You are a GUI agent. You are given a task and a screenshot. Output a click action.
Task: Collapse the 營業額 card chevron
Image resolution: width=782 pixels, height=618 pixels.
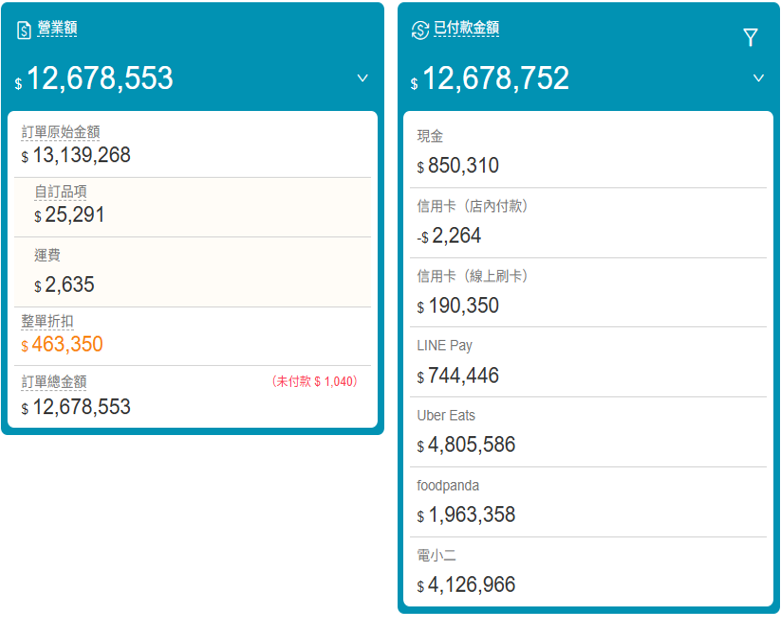tap(363, 78)
